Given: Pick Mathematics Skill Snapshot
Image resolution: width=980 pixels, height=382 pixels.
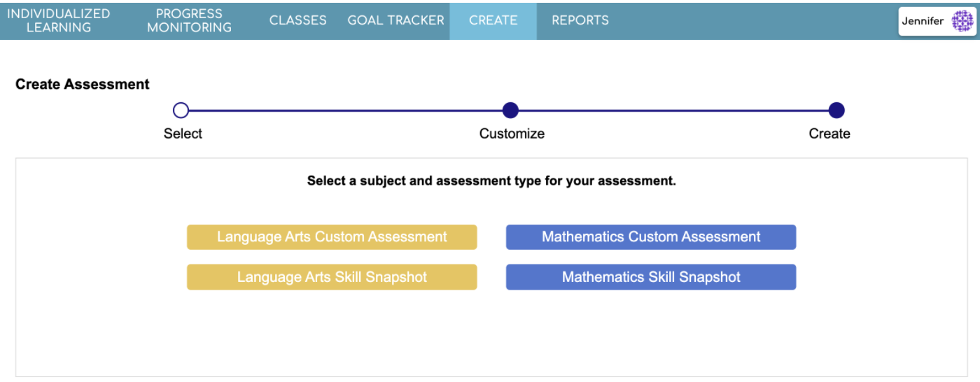Looking at the screenshot, I should pyautogui.click(x=651, y=277).
